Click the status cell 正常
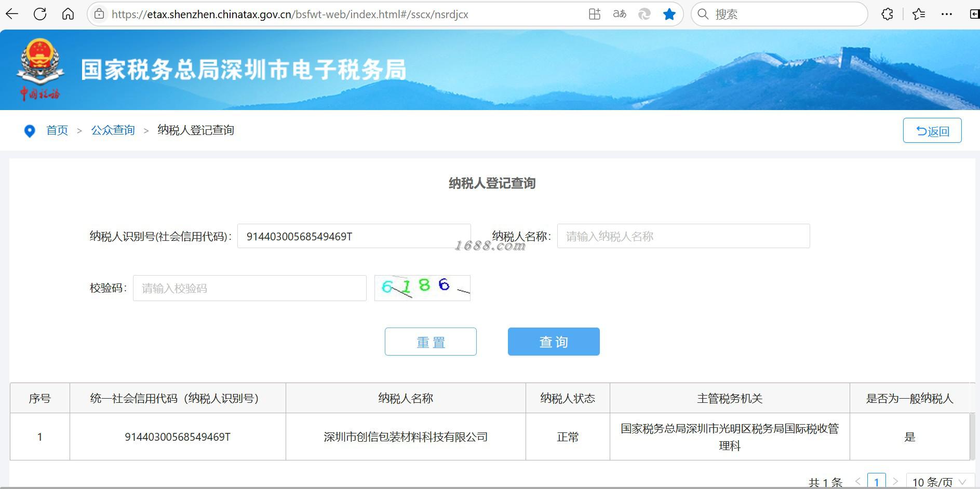This screenshot has height=489, width=980. [x=568, y=437]
